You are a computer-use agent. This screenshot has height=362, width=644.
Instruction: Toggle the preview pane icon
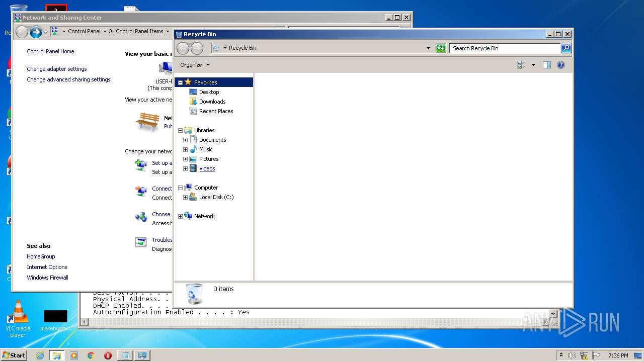tap(547, 65)
